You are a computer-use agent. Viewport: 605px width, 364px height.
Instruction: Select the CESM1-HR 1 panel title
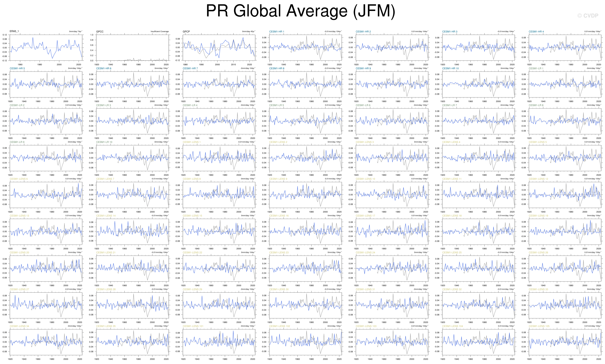277,32
